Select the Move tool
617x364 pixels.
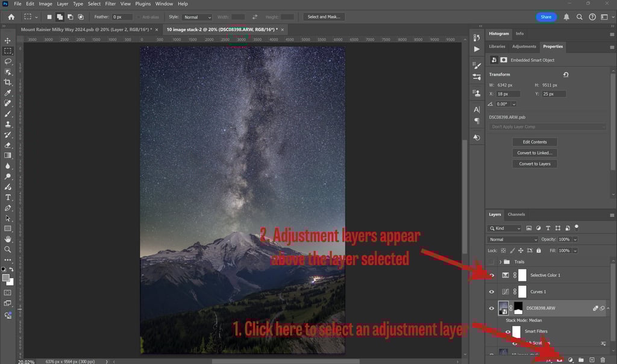[8, 40]
